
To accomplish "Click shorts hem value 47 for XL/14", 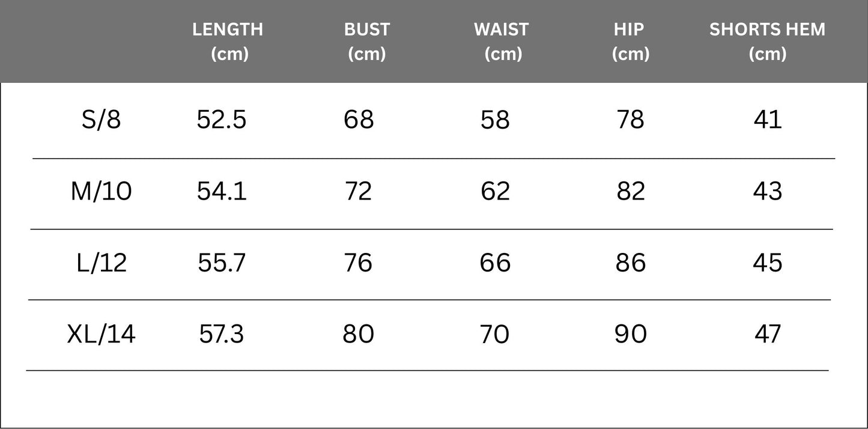I will click(x=768, y=334).
